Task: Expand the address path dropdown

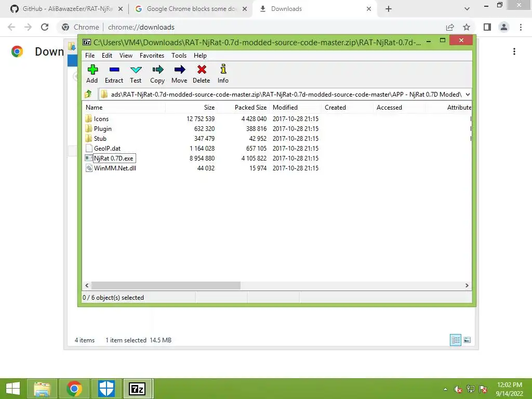Action: point(468,95)
